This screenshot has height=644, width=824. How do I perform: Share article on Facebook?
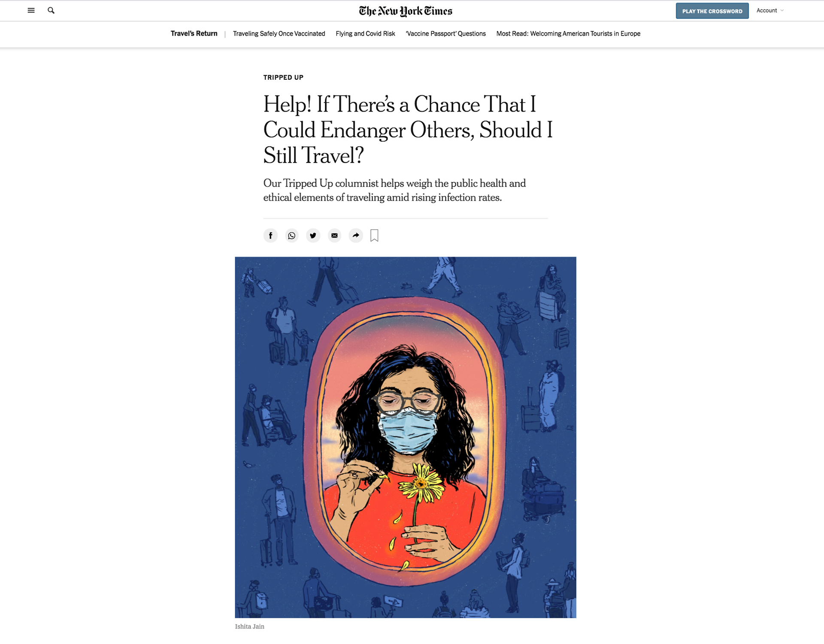[x=270, y=236]
